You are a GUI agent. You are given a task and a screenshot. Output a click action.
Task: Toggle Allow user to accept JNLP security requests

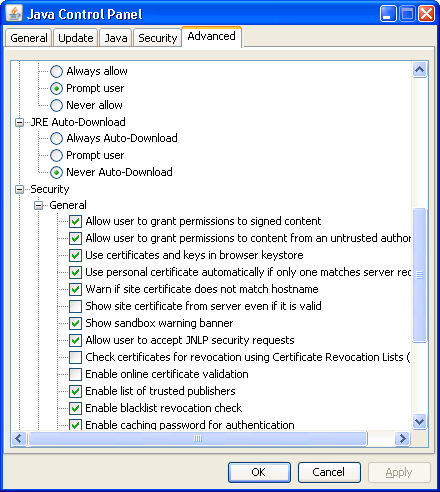pyautogui.click(x=75, y=340)
